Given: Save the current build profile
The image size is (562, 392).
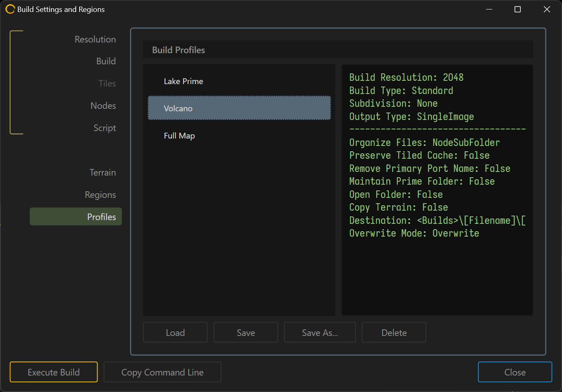Looking at the screenshot, I should 246,332.
